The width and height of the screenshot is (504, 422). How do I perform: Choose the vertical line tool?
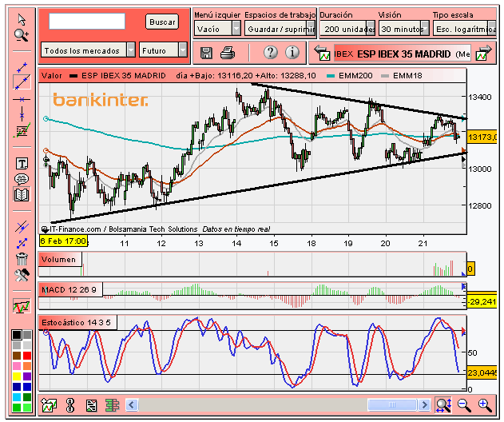click(x=22, y=114)
